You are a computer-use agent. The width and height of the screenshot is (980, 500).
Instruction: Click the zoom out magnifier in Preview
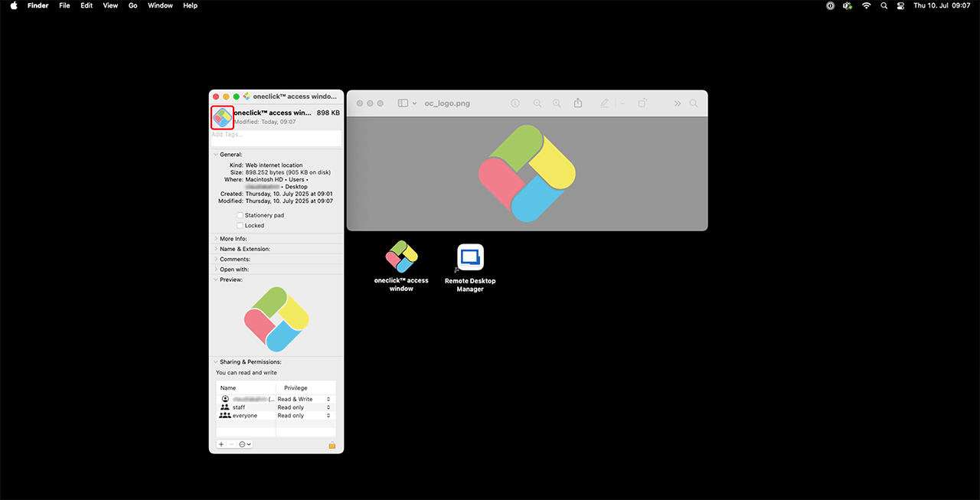coord(537,103)
